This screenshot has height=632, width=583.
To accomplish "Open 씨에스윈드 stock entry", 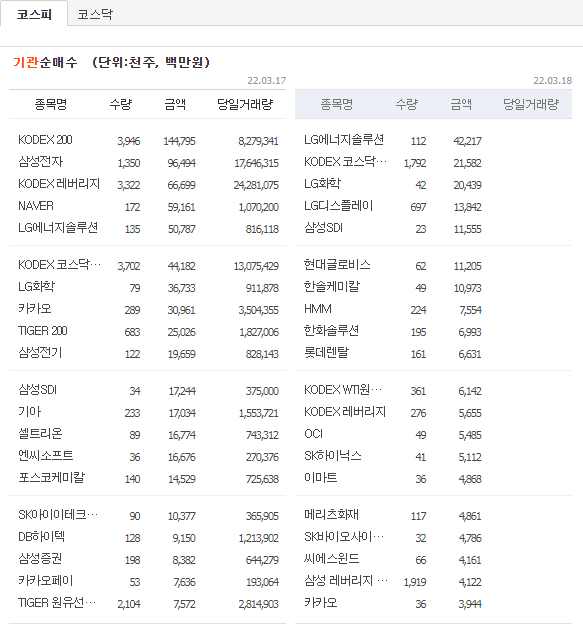I will [x=331, y=559].
